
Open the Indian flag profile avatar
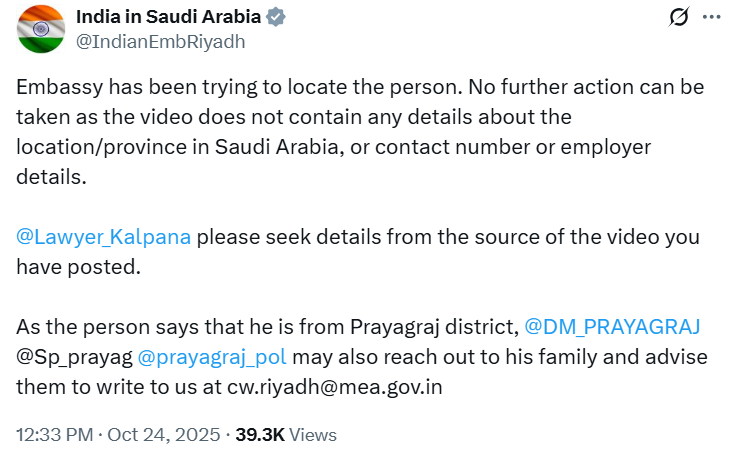pos(40,29)
